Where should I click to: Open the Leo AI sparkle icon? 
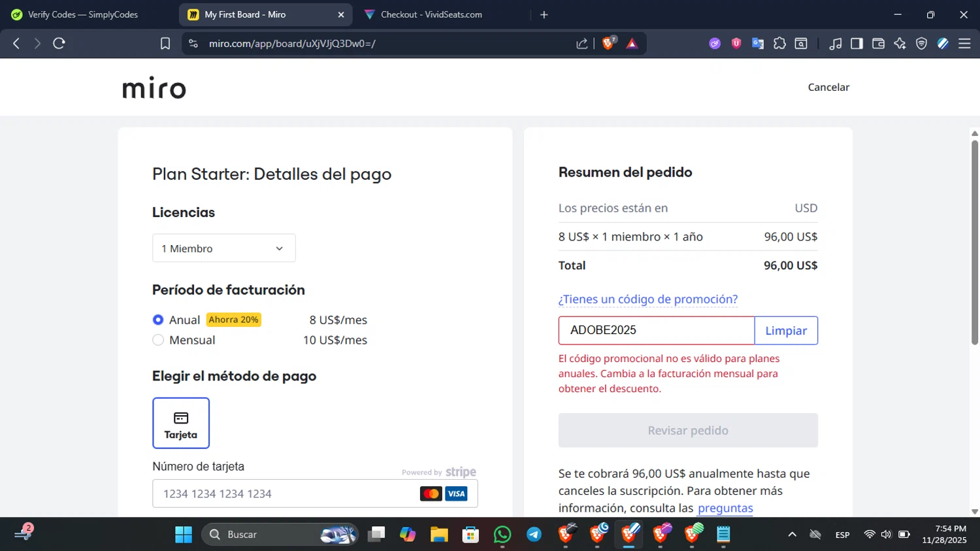(x=900, y=43)
